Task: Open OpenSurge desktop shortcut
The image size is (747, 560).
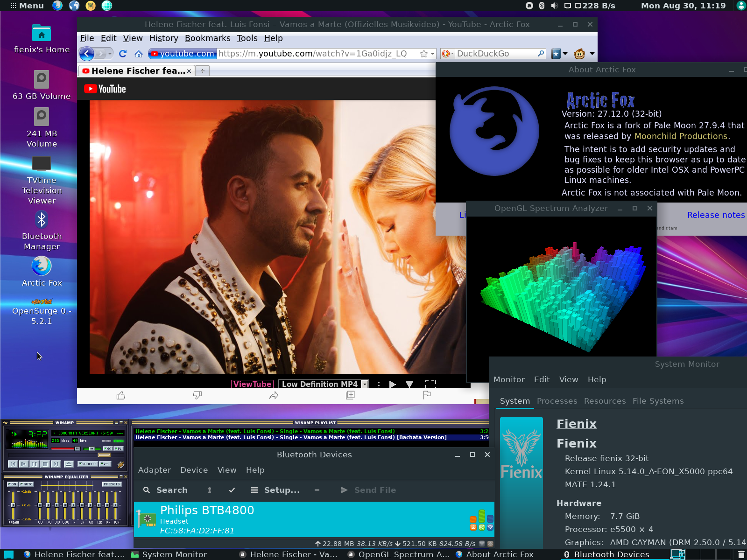Action: coord(42,311)
